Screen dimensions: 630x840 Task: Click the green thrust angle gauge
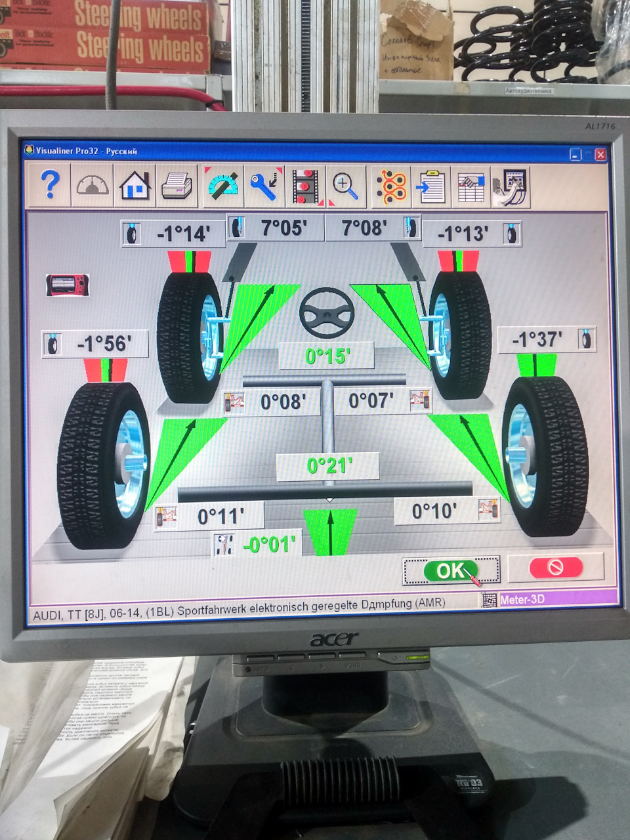point(330,532)
